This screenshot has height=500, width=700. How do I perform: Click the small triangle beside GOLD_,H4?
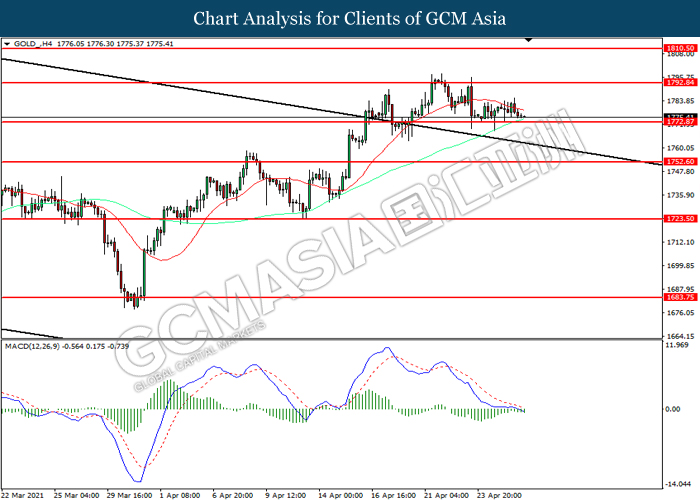pyautogui.click(x=7, y=44)
